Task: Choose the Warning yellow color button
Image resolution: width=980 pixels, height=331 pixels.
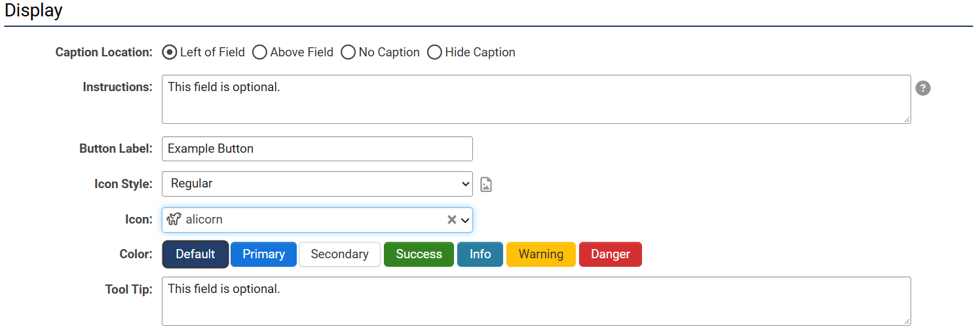Action: [x=541, y=254]
